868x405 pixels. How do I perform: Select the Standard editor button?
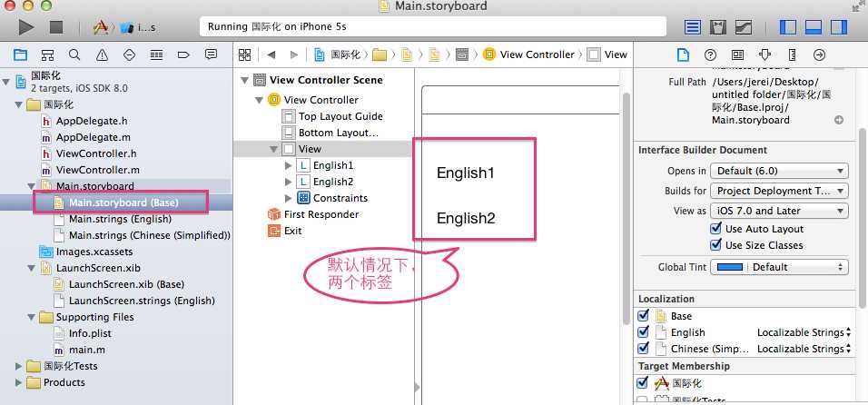click(692, 26)
